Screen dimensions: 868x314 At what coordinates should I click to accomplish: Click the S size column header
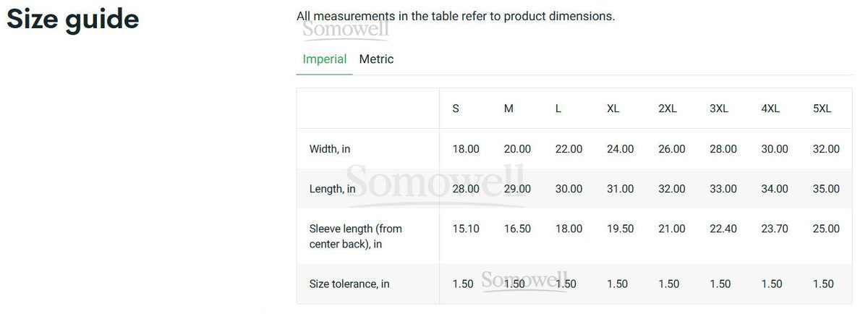456,109
